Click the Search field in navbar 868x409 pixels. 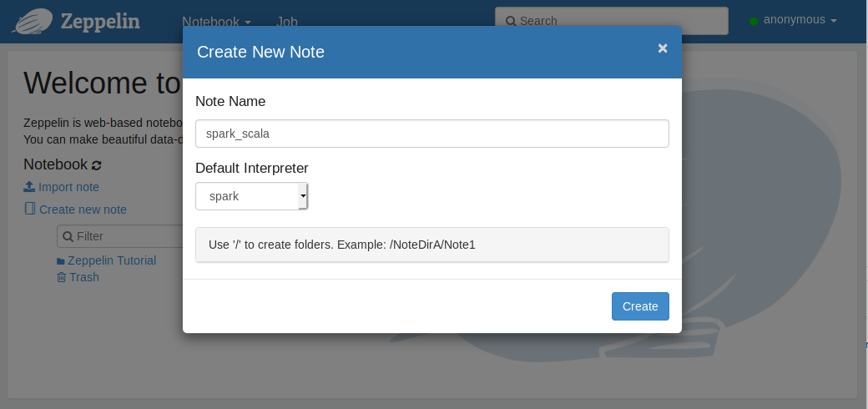(x=611, y=21)
